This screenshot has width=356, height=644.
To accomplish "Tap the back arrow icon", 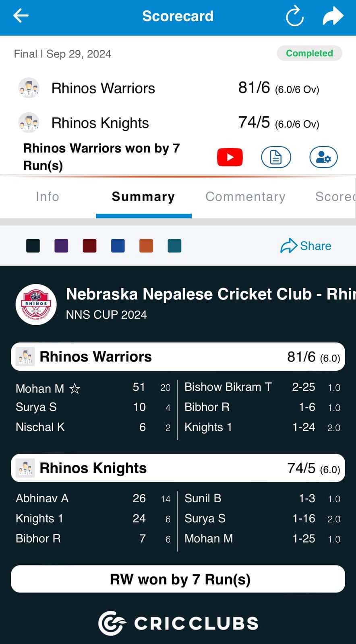I will coord(21,16).
